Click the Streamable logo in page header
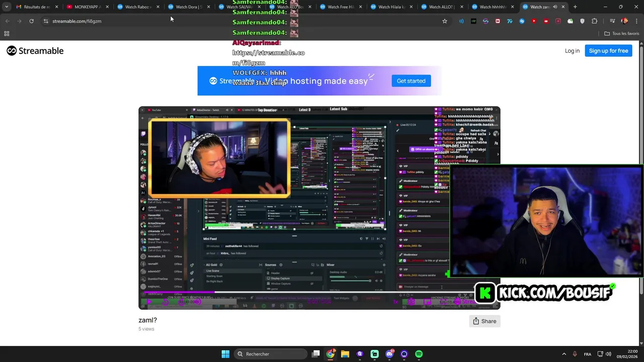This screenshot has width=644, height=362. coord(35,51)
